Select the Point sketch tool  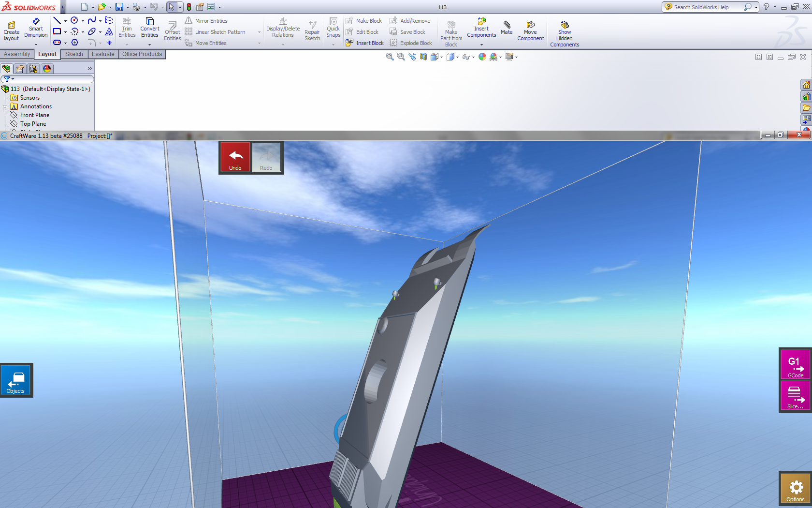pos(109,43)
